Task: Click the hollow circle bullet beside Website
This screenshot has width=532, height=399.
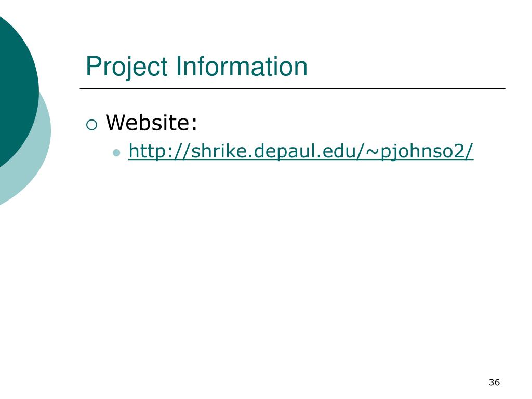Action: 91,125
